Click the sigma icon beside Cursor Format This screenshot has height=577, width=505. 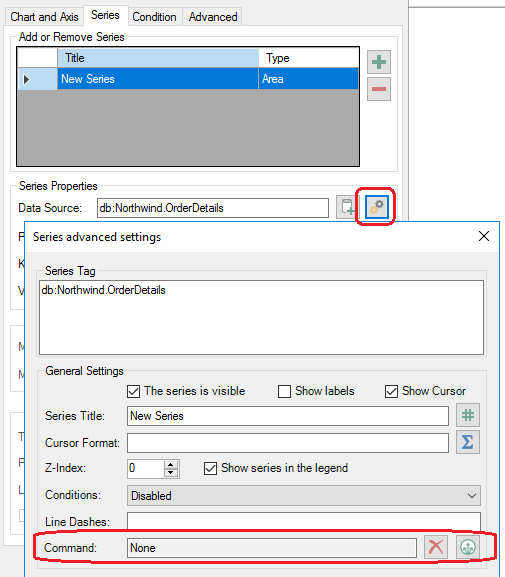[x=467, y=442]
